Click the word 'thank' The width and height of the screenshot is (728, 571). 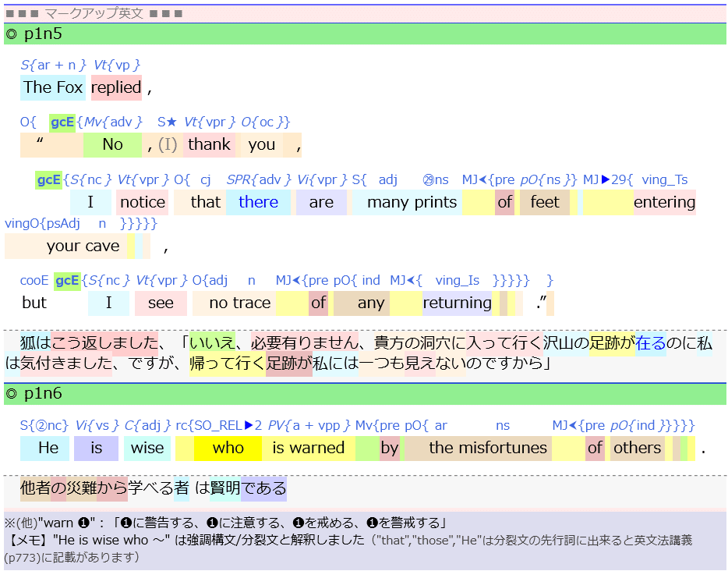click(209, 144)
